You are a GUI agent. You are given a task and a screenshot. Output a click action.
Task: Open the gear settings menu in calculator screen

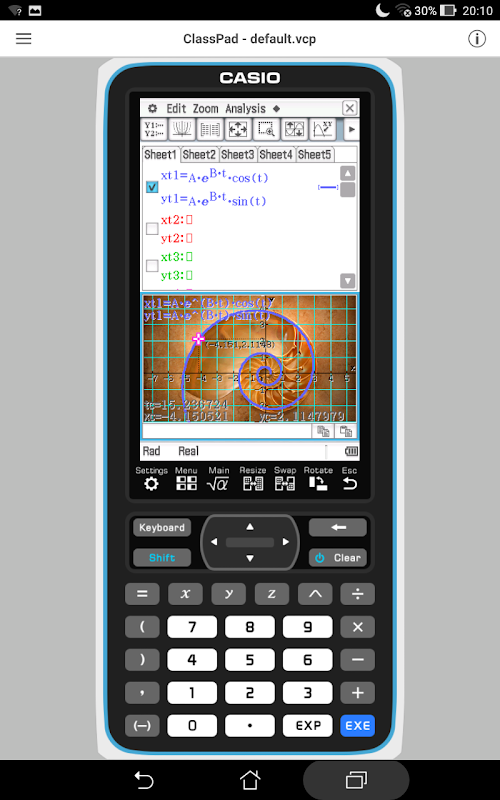pyautogui.click(x=152, y=108)
